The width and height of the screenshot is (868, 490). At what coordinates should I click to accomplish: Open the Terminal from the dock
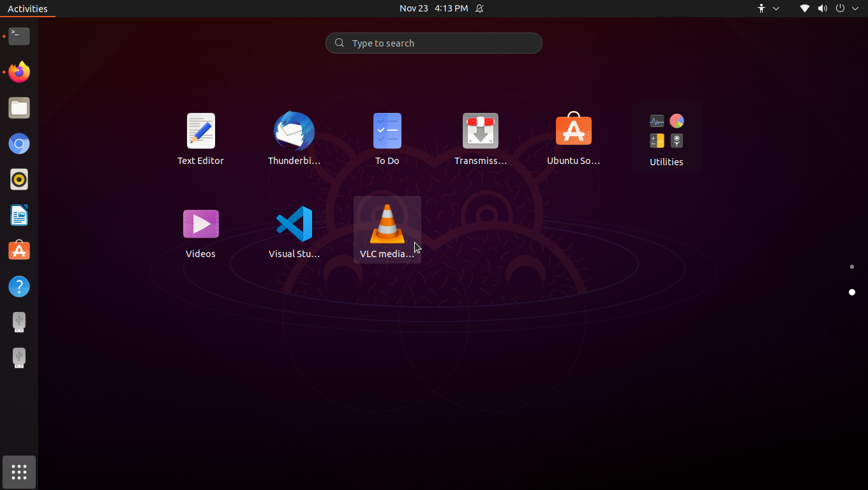pyautogui.click(x=19, y=36)
